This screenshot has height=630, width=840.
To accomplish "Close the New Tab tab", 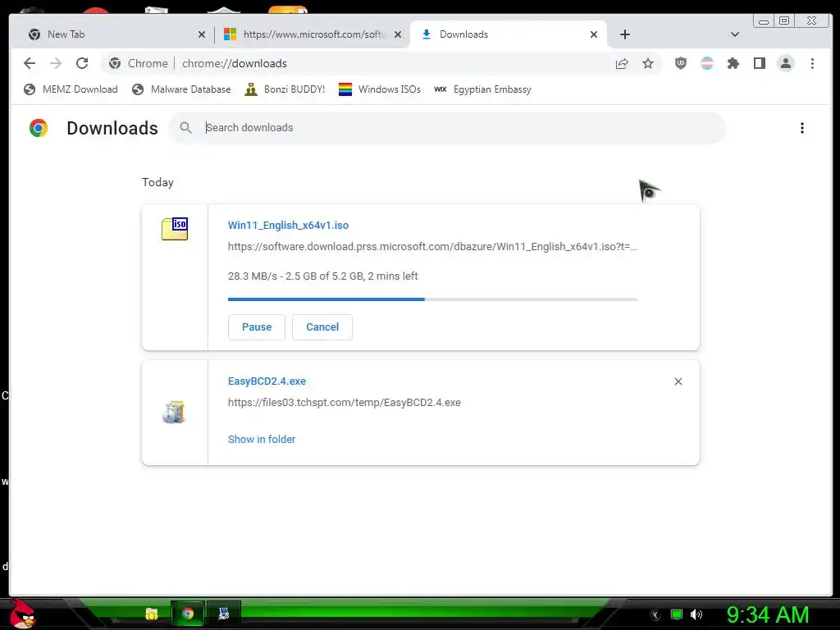I will pos(202,34).
